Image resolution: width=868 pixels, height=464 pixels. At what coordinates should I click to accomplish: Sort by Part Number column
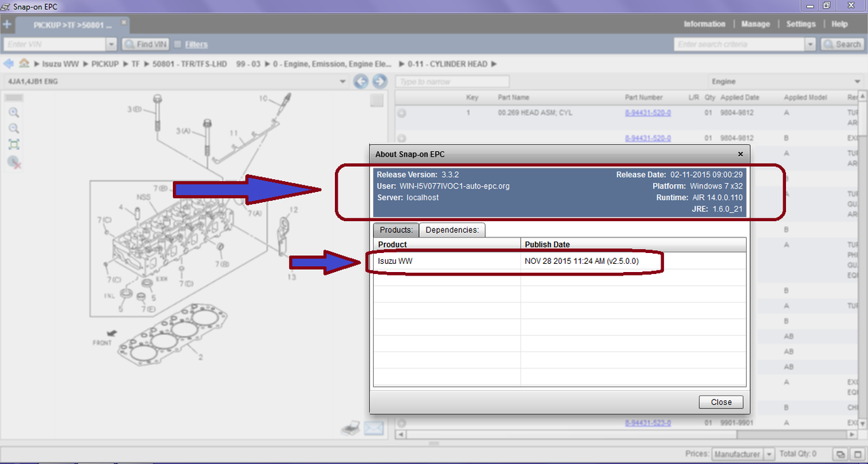pyautogui.click(x=644, y=98)
